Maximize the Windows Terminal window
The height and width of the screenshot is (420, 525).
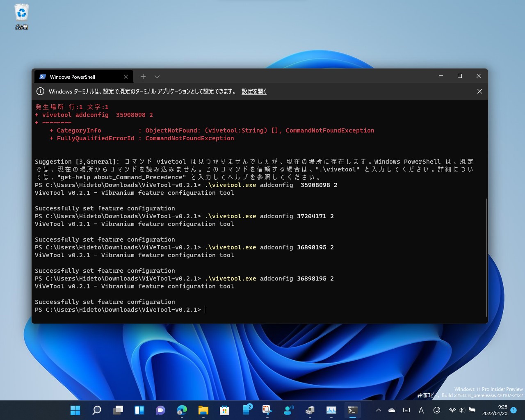[460, 76]
